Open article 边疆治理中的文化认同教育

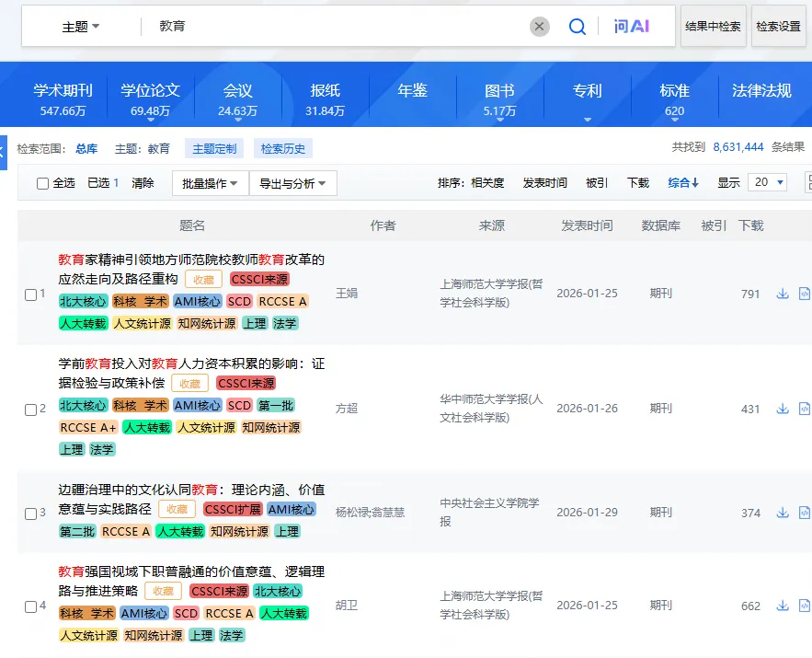(x=191, y=499)
